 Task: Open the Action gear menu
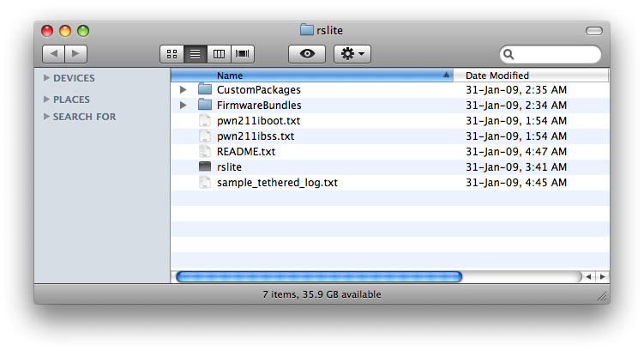352,54
